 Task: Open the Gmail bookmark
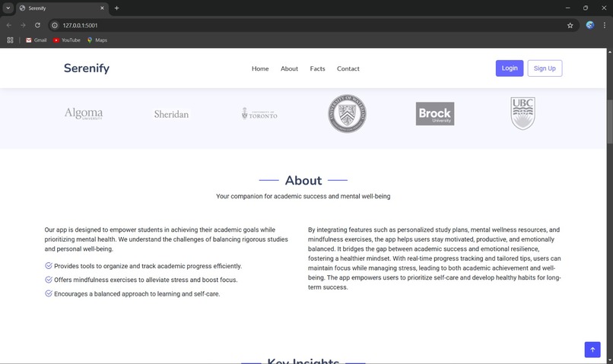coord(36,40)
